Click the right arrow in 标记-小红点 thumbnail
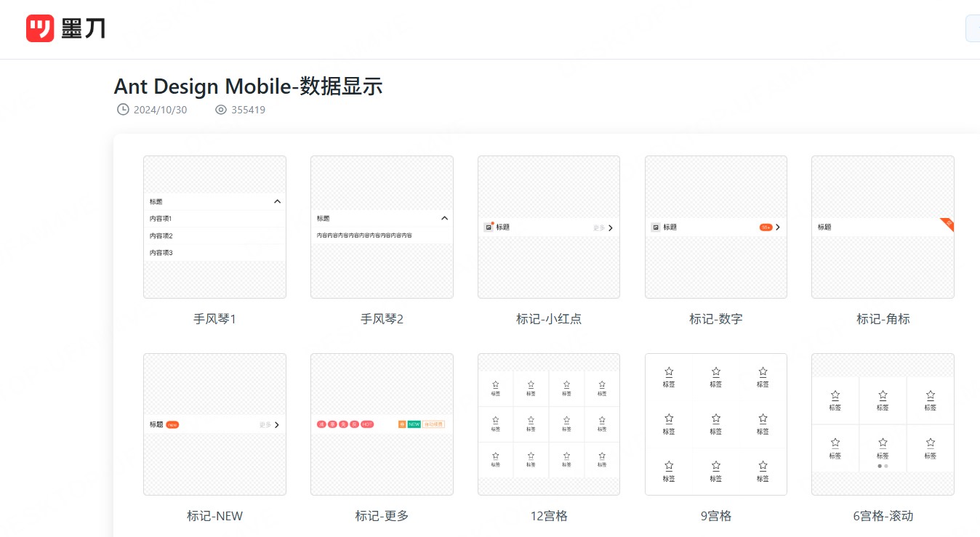The width and height of the screenshot is (980, 537). pyautogui.click(x=611, y=227)
